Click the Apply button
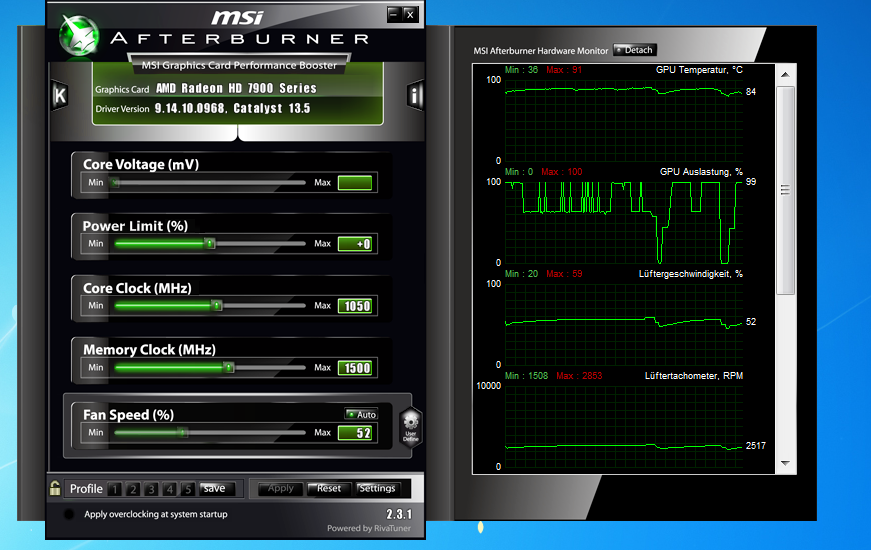 (281, 488)
